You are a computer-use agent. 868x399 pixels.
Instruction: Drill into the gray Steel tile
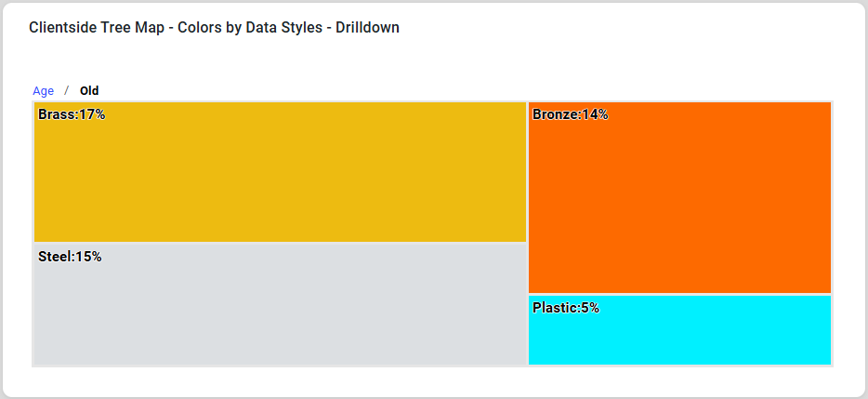(280, 312)
